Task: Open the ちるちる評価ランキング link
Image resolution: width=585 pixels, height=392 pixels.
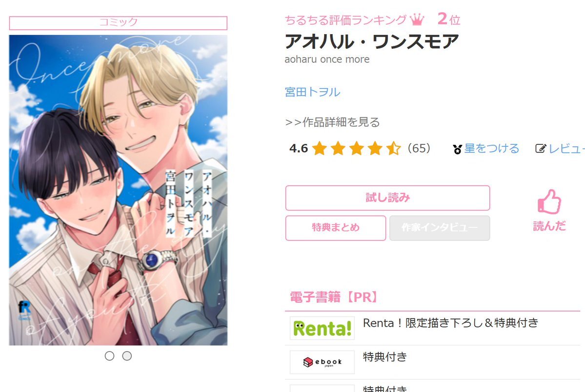Action: point(345,20)
